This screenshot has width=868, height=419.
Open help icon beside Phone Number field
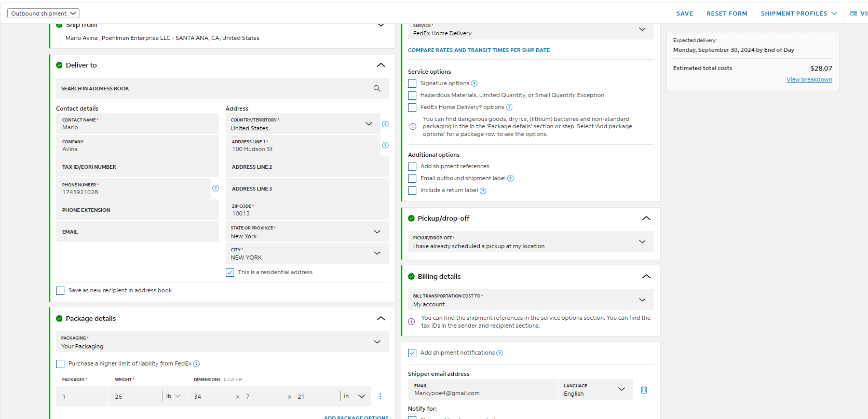(x=215, y=188)
